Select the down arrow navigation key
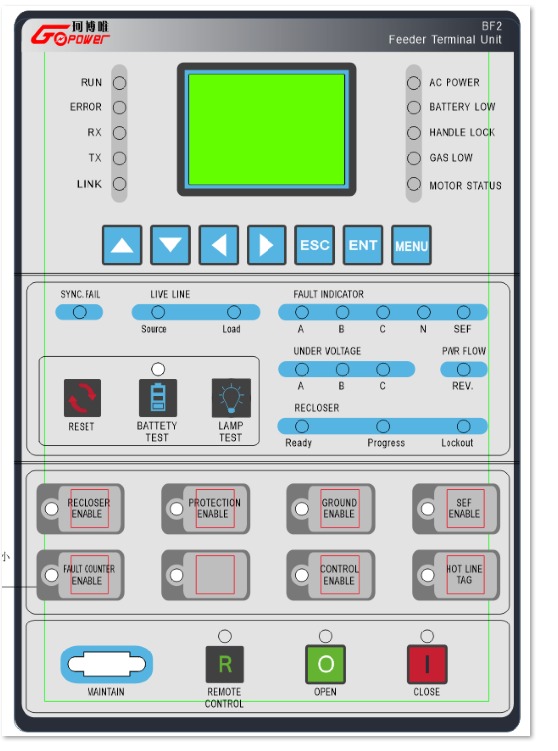Viewport: 558px width, 751px height. coord(171,245)
